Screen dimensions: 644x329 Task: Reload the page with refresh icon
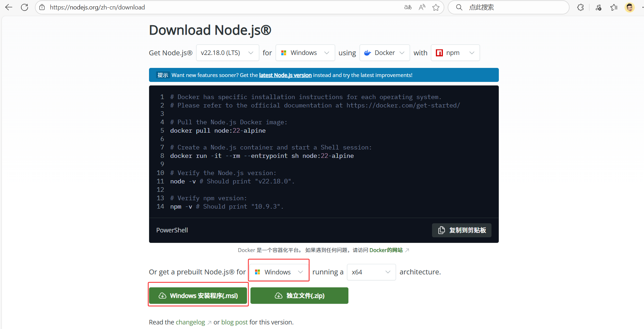[x=24, y=7]
